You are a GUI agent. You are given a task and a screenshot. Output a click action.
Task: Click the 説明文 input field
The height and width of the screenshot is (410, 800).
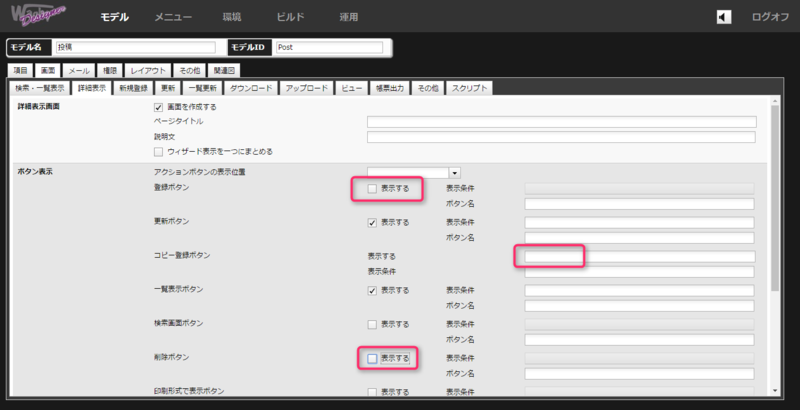click(561, 137)
